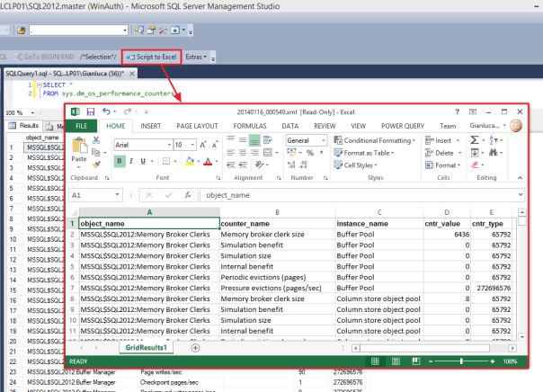Image resolution: width=543 pixels, height=392 pixels.
Task: Toggle Bottom Align in Alignment group
Action: pyautogui.click(x=254, y=140)
